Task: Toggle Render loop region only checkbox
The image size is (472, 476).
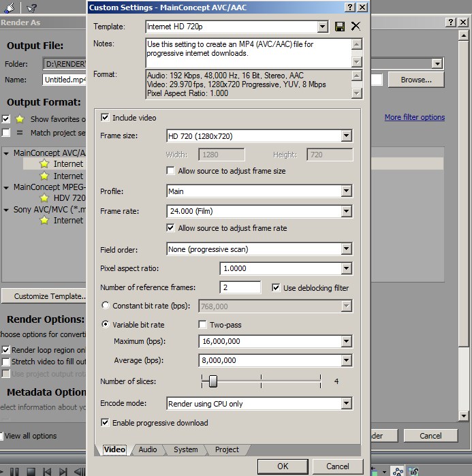Action: coord(5,350)
